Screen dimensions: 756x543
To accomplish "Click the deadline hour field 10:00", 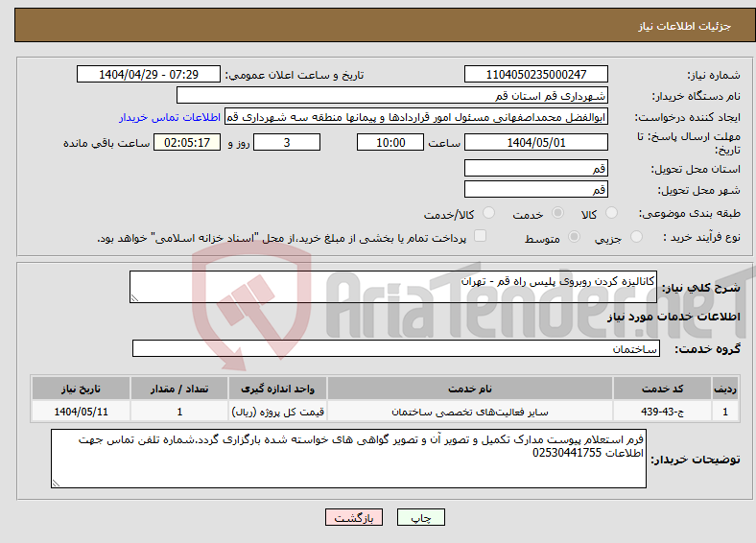I will point(390,142).
